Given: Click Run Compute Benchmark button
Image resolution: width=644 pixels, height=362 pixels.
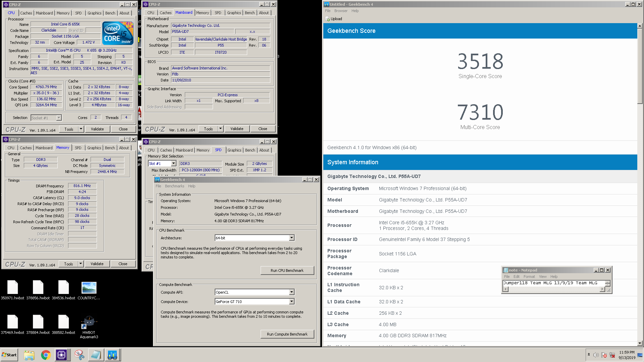Looking at the screenshot, I should click(x=287, y=334).
